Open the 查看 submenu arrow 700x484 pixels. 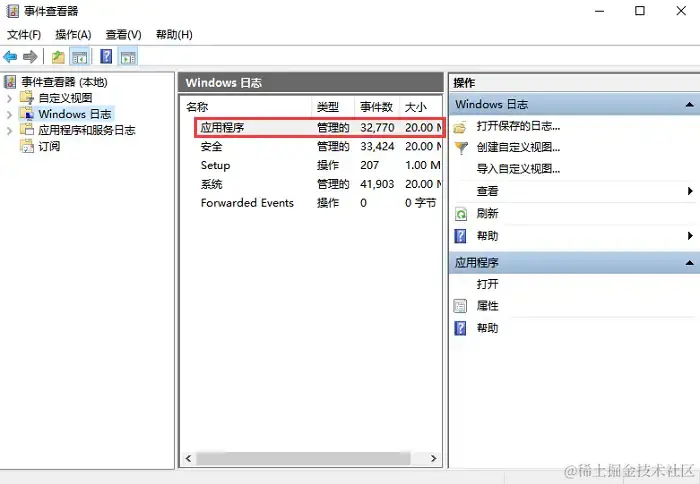point(690,191)
